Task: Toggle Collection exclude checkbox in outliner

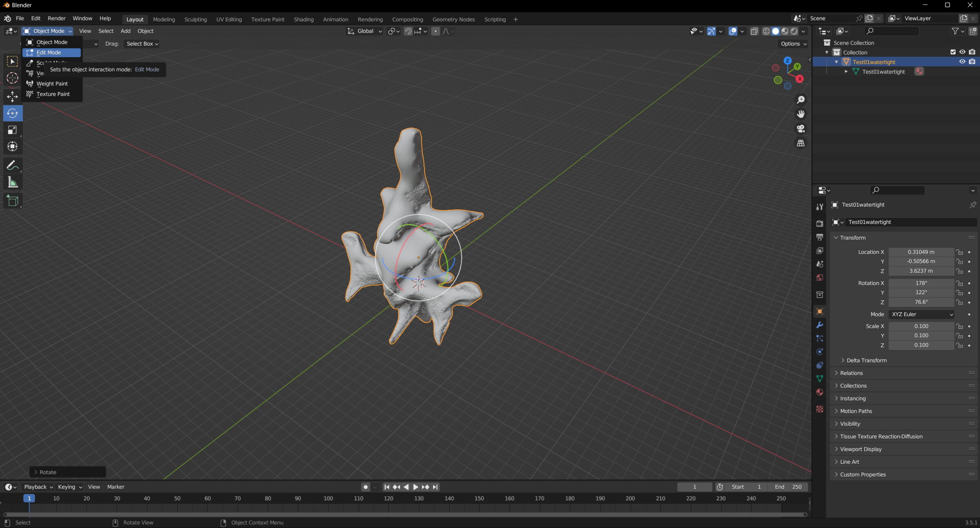Action: (953, 52)
